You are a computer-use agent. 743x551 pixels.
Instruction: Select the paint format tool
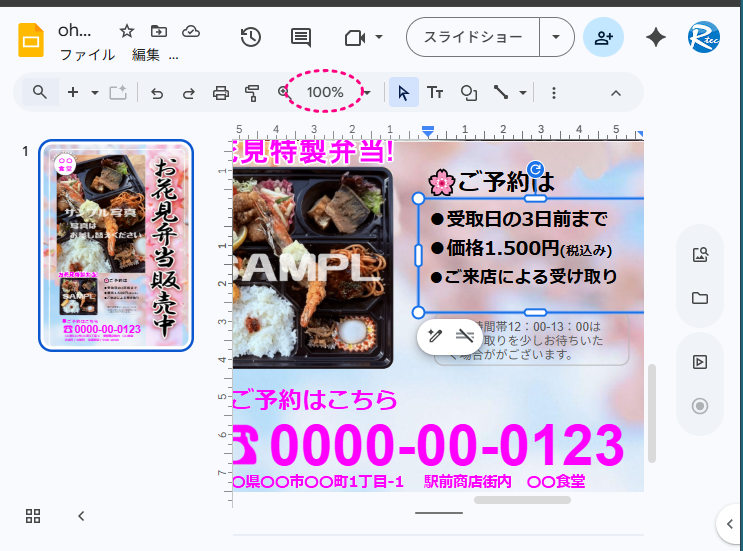pyautogui.click(x=252, y=93)
